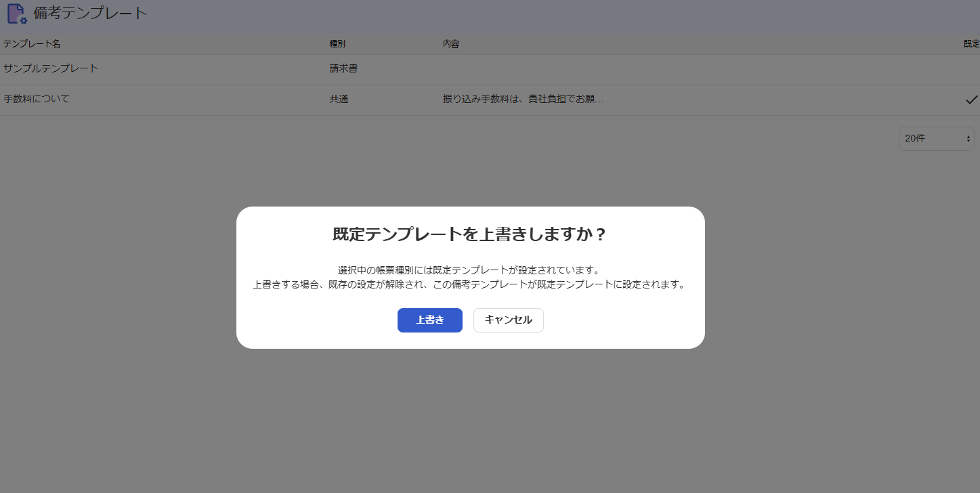Select the サンプルテンプレート row name

point(51,68)
